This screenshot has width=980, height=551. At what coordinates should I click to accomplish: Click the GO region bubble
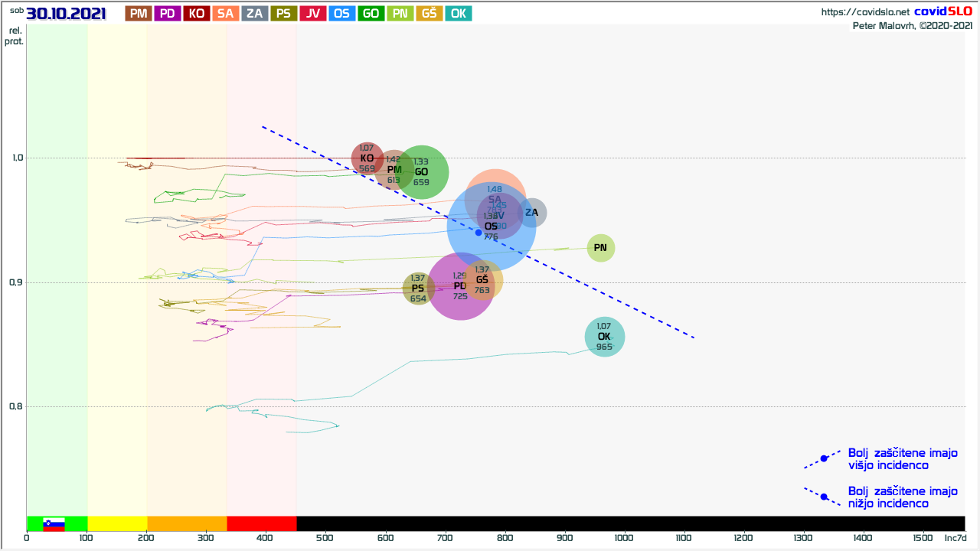coord(422,171)
